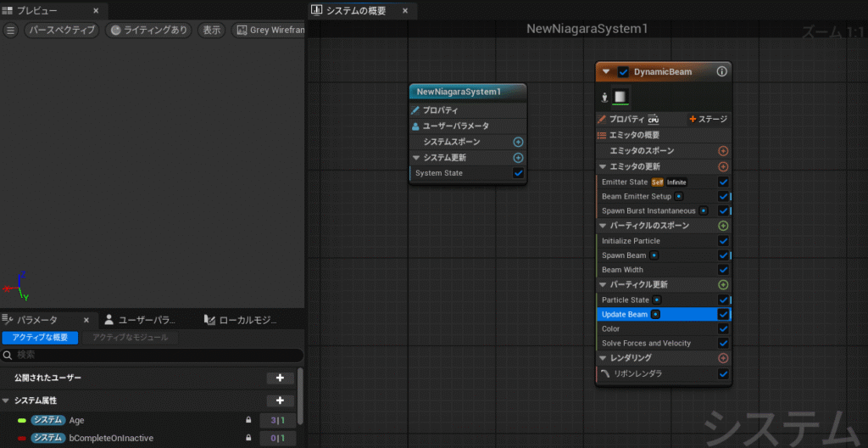Disable the Initialize Particle checkbox
868x448 pixels.
pyautogui.click(x=723, y=241)
